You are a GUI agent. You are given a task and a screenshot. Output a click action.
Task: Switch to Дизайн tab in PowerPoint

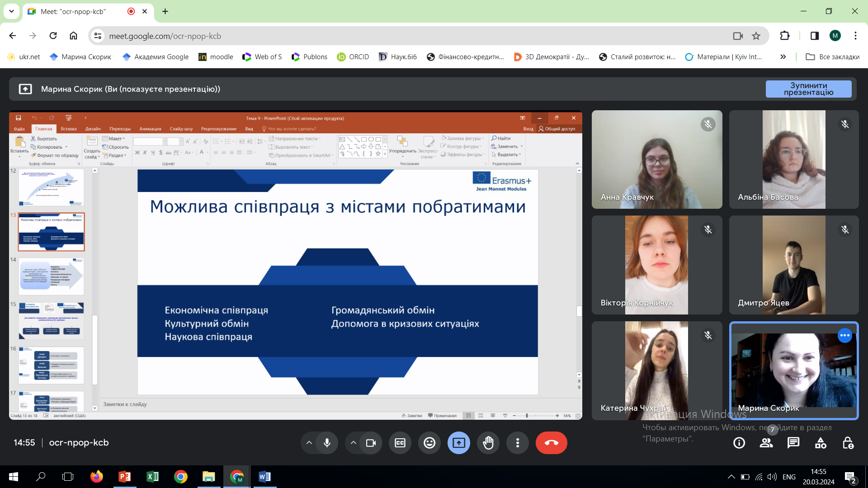click(93, 129)
